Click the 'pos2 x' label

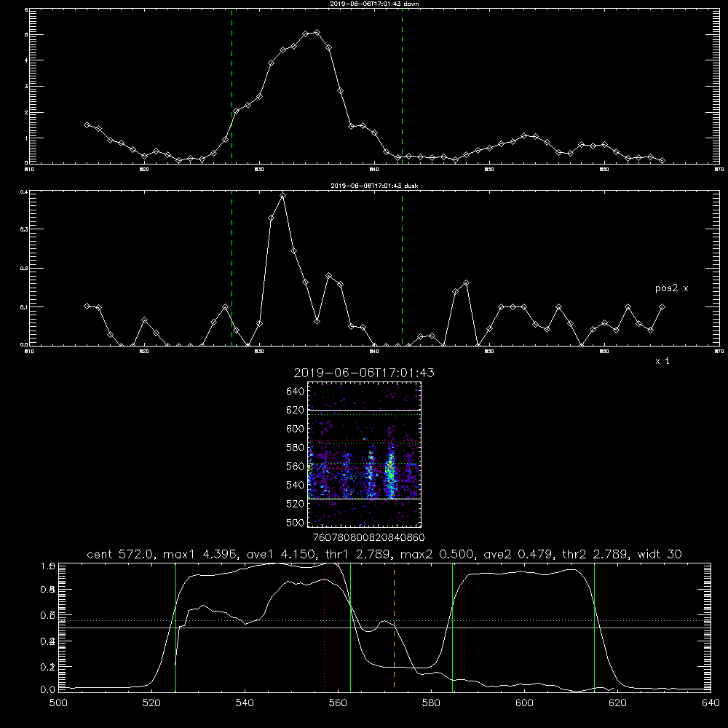click(x=671, y=288)
